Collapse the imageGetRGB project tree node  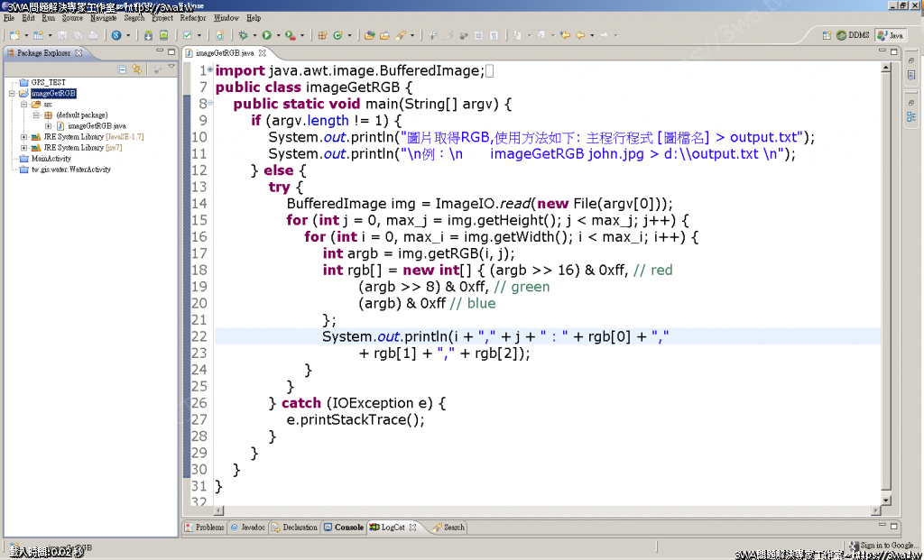[12, 93]
